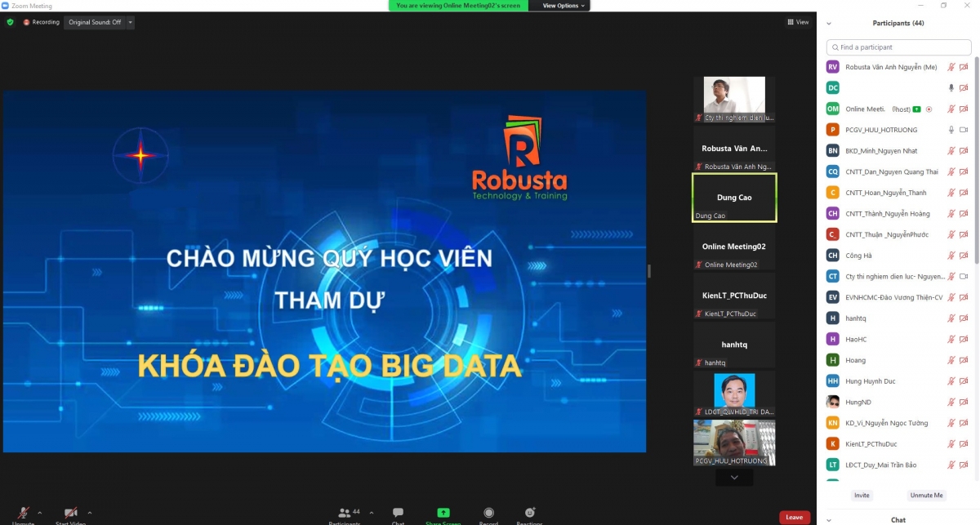Select KienLT_PCThuDuc in participants list
This screenshot has height=525, width=980.
898,443
